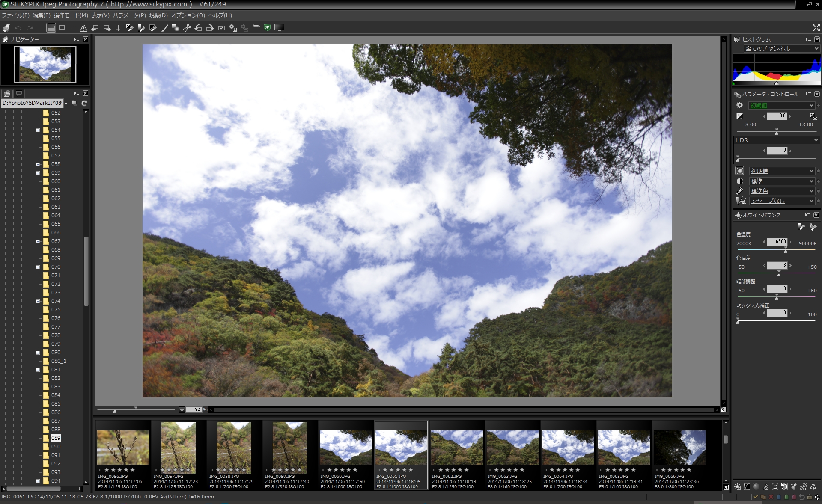822x504 pixels.
Task: Open the trimming scissors tool
Action: [187, 28]
